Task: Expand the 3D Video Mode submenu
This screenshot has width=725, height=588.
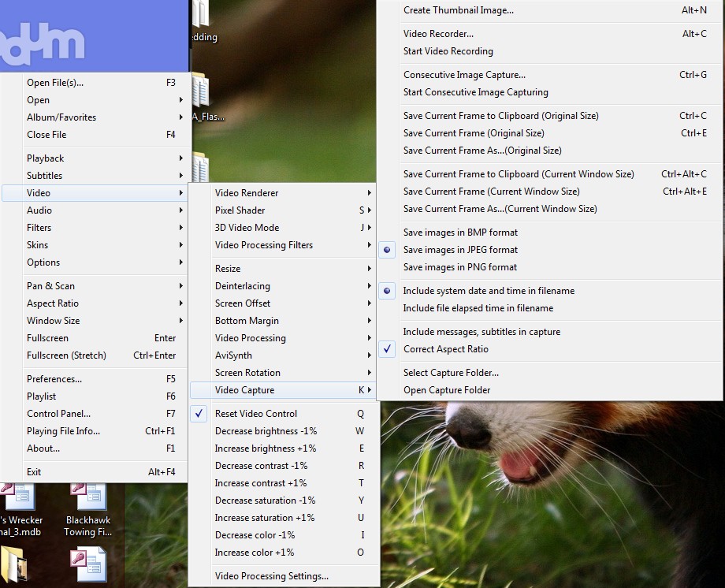Action: coord(283,228)
